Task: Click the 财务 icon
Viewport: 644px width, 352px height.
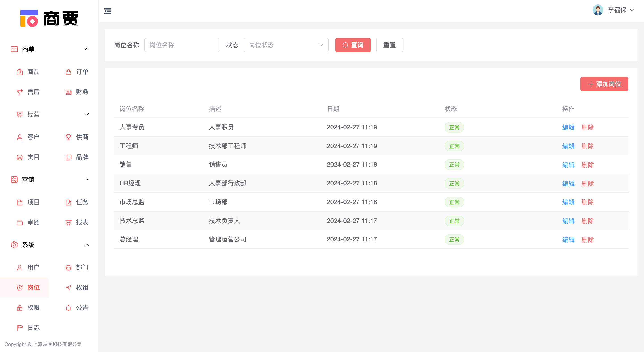Action: [x=68, y=92]
